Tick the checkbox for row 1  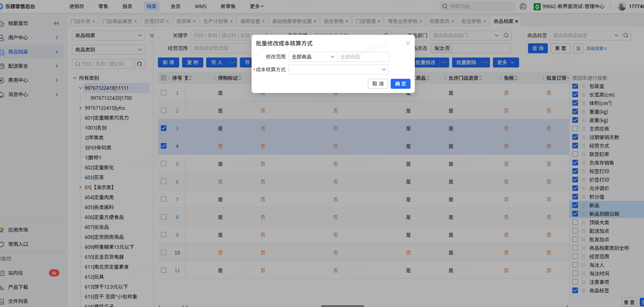pyautogui.click(x=164, y=93)
